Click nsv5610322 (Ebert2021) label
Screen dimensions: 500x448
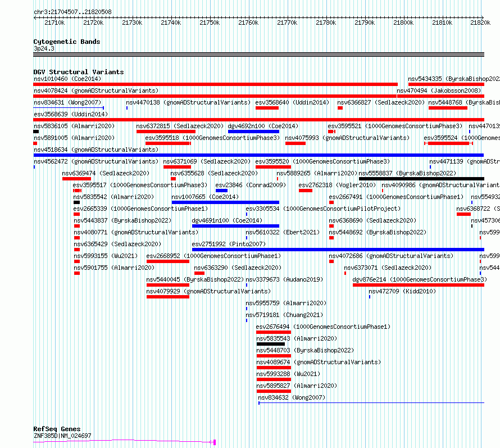pyautogui.click(x=283, y=232)
